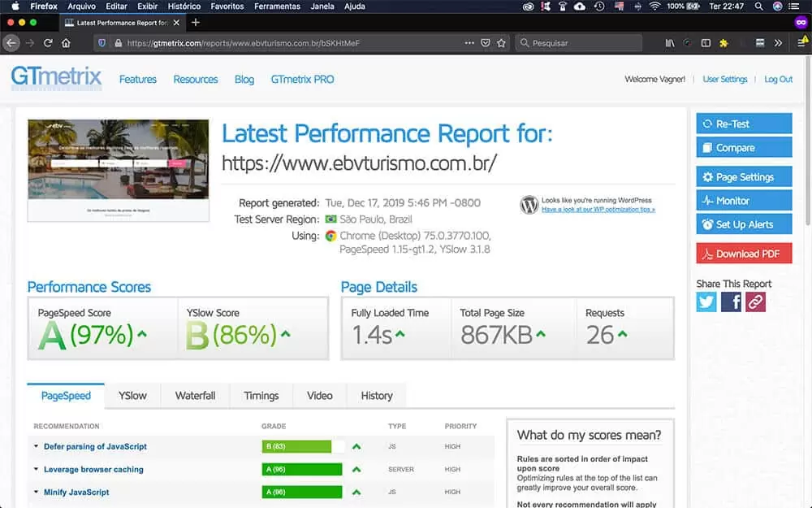The height and width of the screenshot is (508, 812).
Task: Click the WordPress logo icon
Action: [x=529, y=205]
